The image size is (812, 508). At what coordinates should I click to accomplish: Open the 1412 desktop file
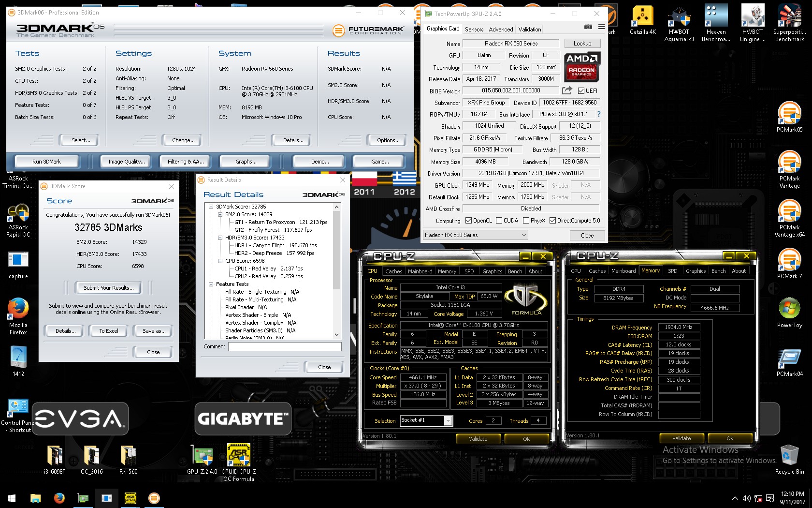click(x=18, y=361)
